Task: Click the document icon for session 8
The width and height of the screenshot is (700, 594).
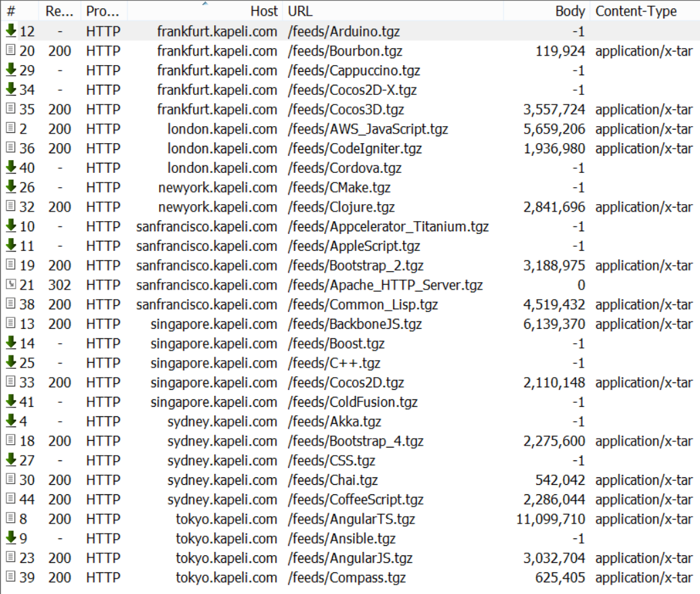Action: (x=11, y=518)
